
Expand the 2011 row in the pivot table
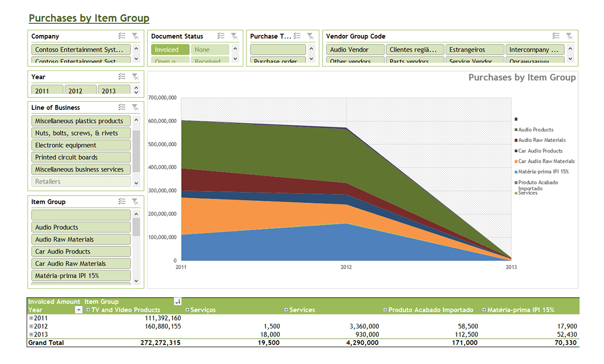click(x=31, y=318)
